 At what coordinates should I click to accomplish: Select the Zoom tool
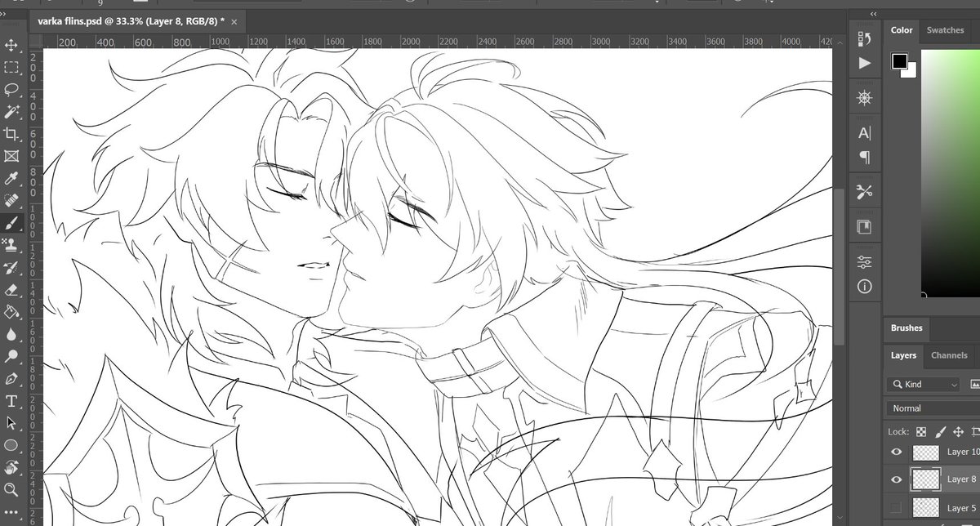point(11,489)
